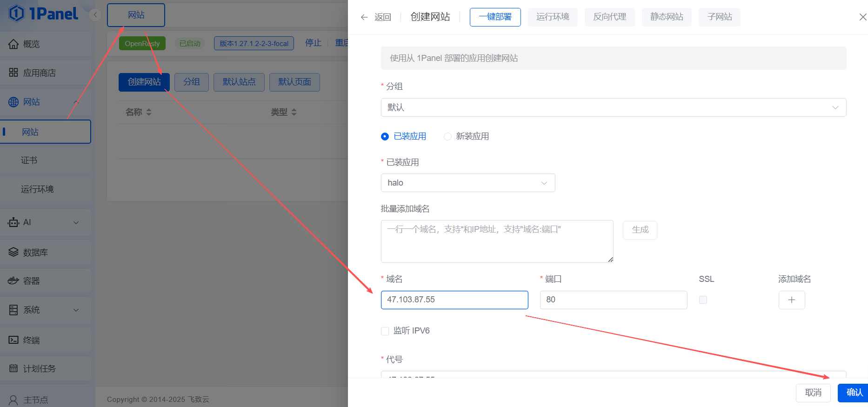Click the plus icon under 添加域名
The width and height of the screenshot is (868, 407).
[x=791, y=300]
